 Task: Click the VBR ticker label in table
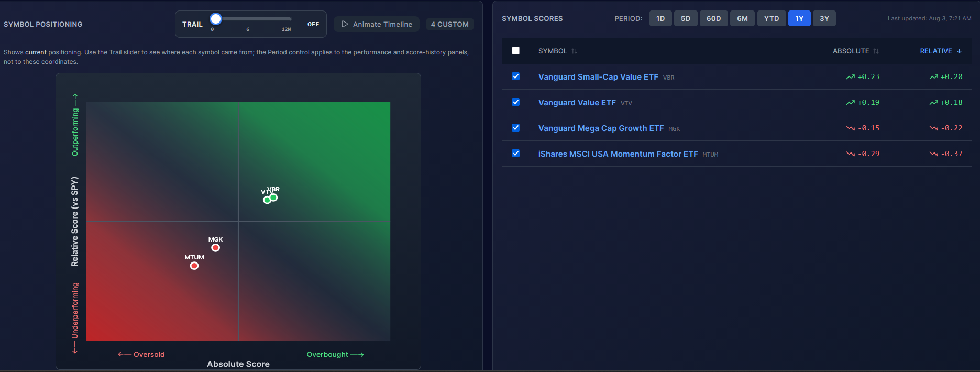[x=668, y=78]
